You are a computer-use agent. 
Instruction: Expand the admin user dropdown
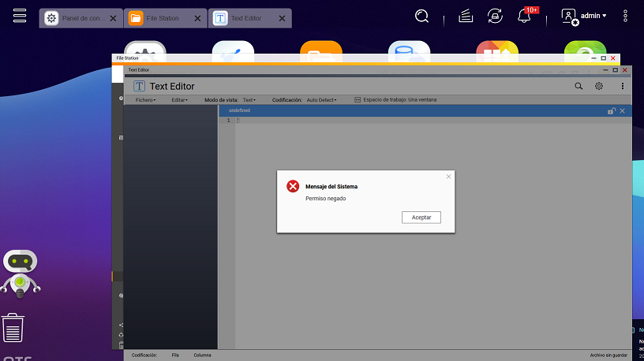[585, 16]
